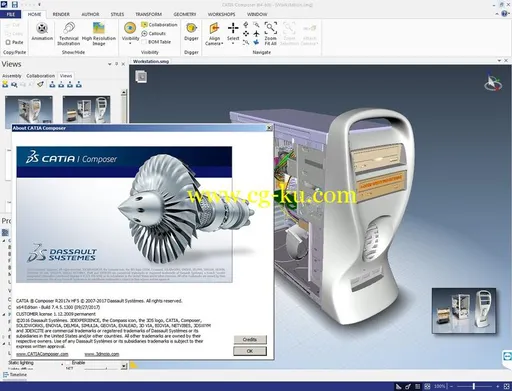Viewport: 512px width, 391px height.
Task: Switch to the GEOMETRY ribbon tab
Action: tap(185, 14)
